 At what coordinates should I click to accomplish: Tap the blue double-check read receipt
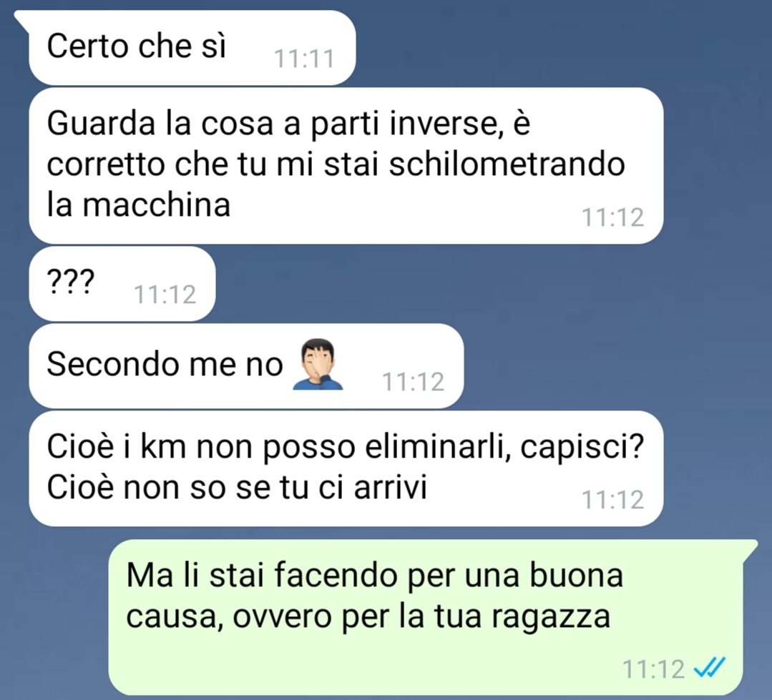click(709, 668)
